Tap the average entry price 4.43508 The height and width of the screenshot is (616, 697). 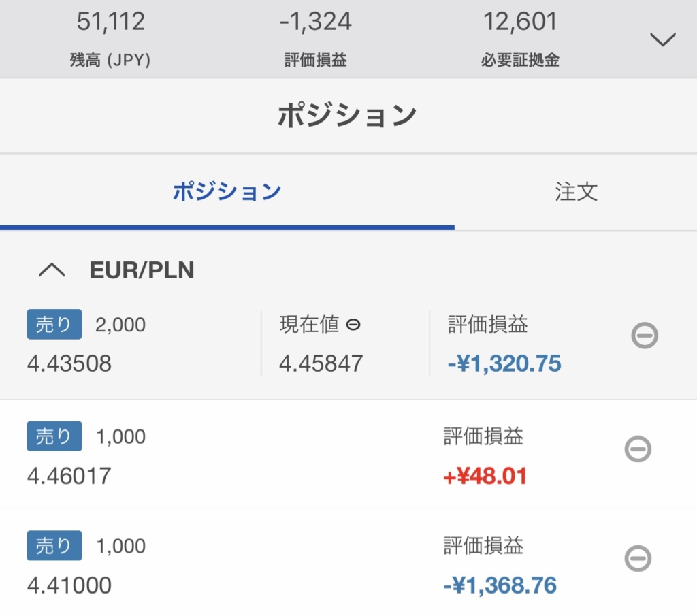[x=69, y=363]
